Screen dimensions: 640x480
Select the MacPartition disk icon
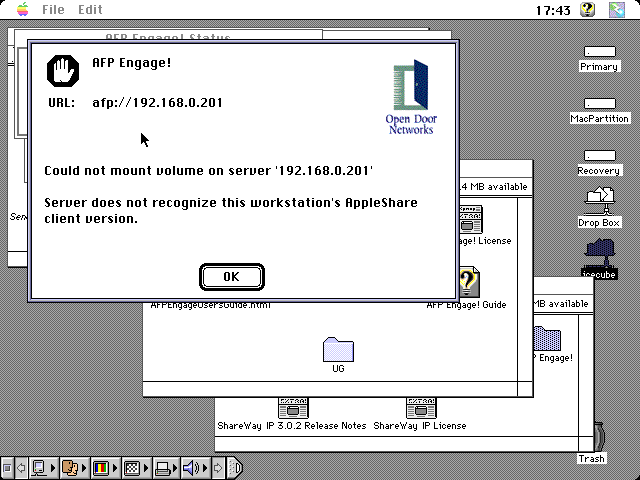(x=600, y=104)
